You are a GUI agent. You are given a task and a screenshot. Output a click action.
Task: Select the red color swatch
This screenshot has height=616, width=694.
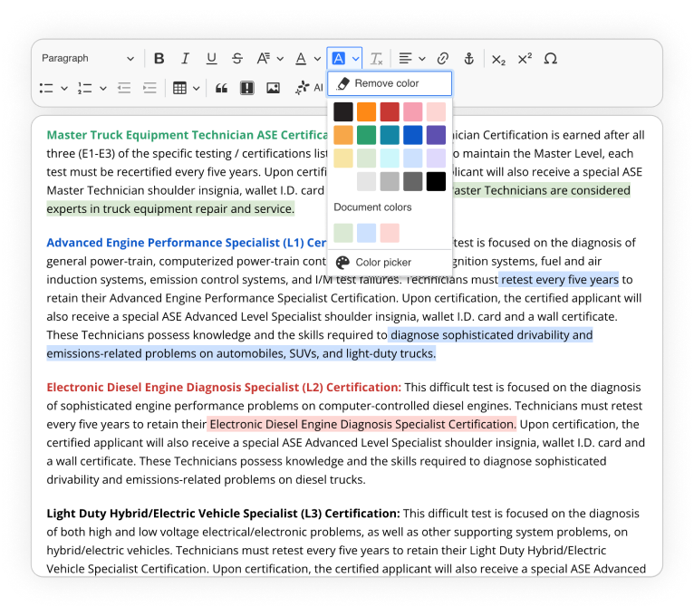(390, 112)
